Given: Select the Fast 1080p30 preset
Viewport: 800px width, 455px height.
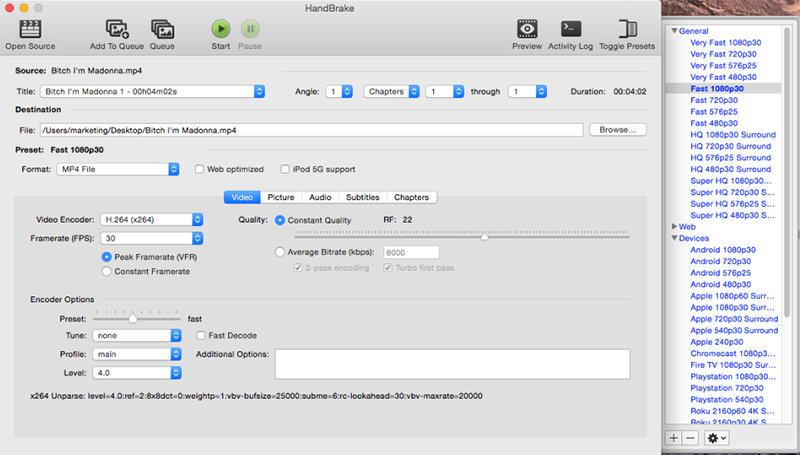Looking at the screenshot, I should click(x=717, y=89).
